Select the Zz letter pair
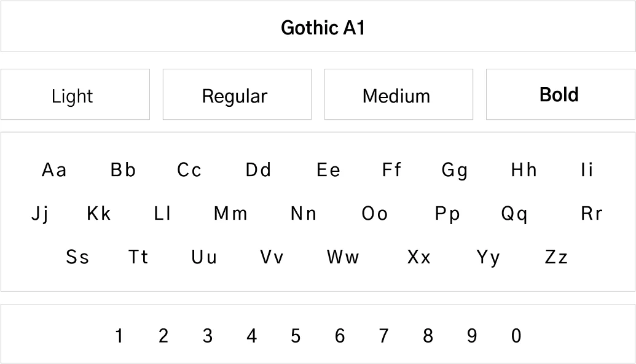636x364 pixels. coord(556,257)
